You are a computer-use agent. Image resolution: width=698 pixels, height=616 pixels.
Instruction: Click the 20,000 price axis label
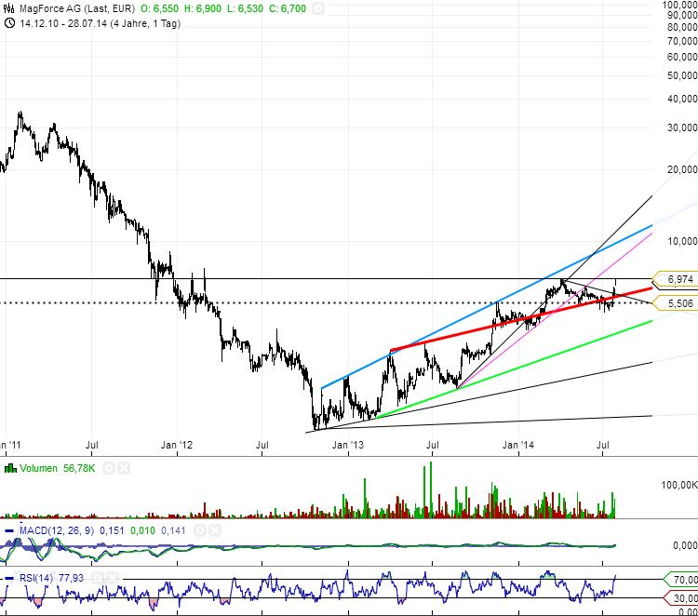coord(682,169)
